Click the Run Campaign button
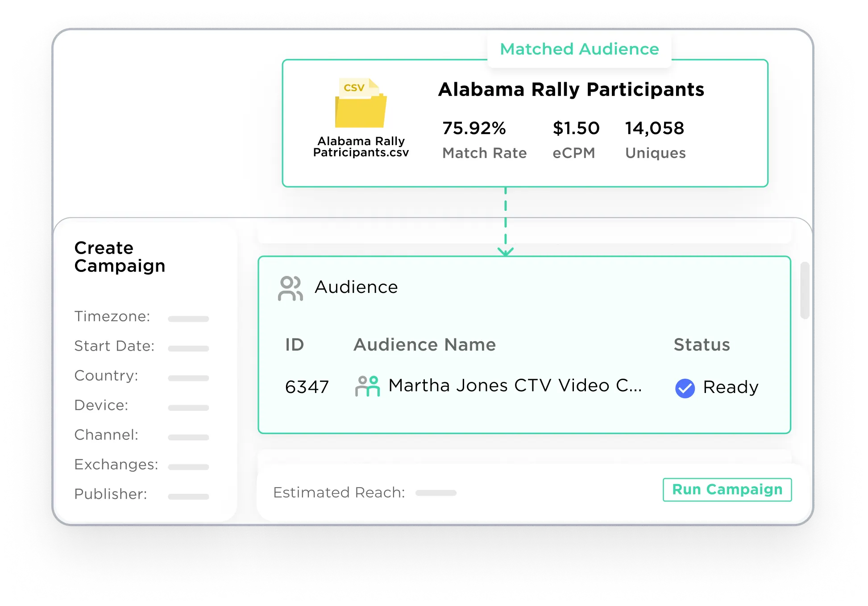The image size is (868, 606). click(x=727, y=490)
